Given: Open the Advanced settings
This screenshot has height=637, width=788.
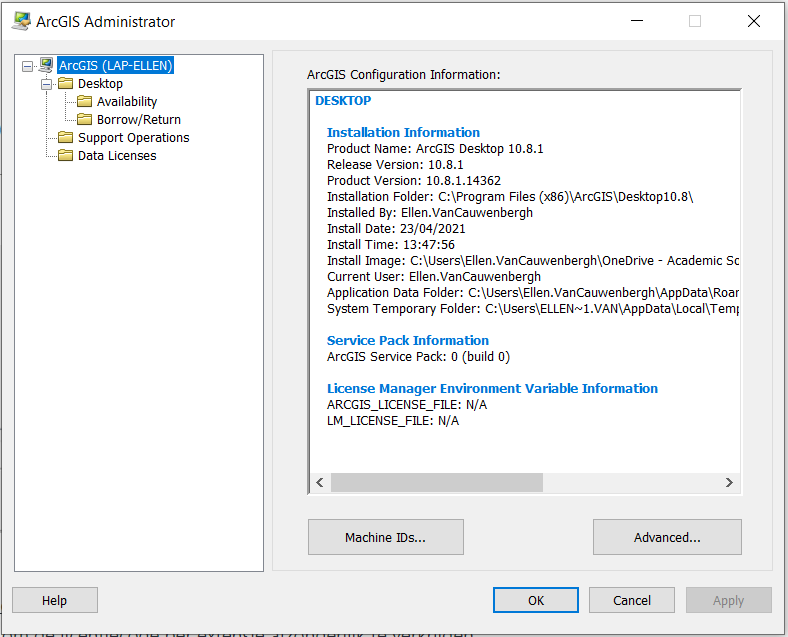Looking at the screenshot, I should 667,537.
